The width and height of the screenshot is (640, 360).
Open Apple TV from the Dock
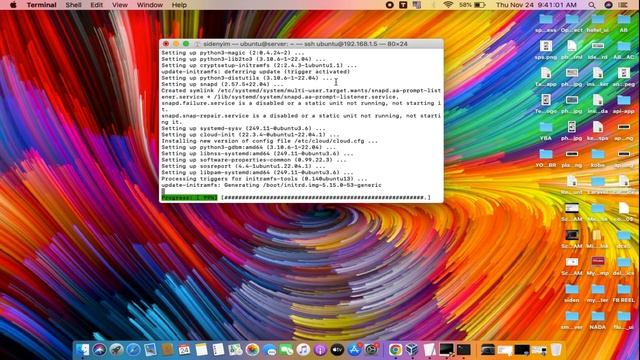pos(337,350)
